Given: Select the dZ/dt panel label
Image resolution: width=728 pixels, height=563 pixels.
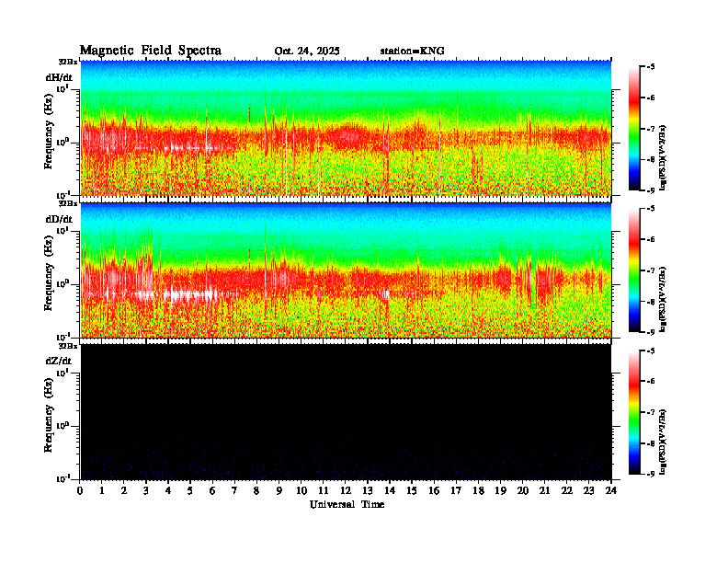Looking at the screenshot, I should click(59, 361).
